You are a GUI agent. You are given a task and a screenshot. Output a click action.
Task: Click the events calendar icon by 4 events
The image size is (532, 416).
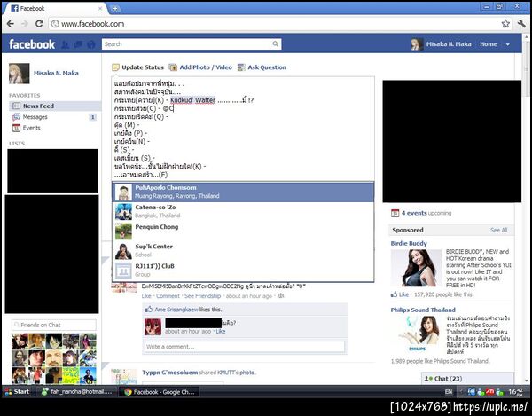click(395, 213)
